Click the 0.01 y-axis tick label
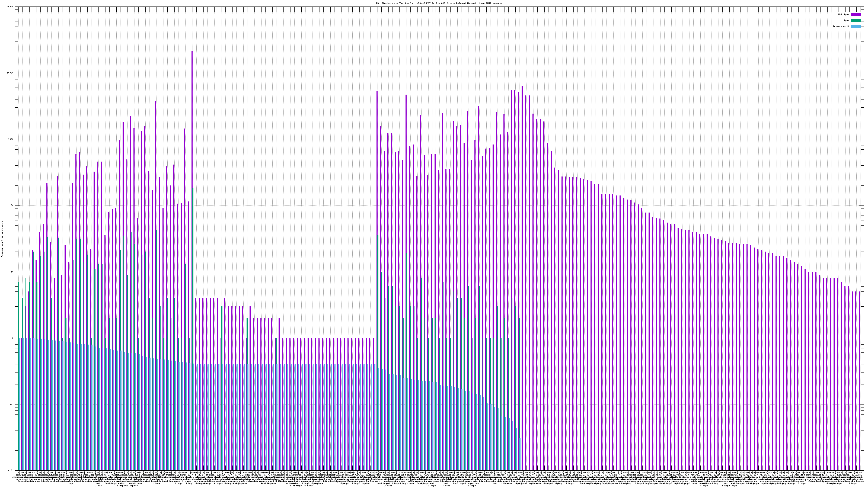This screenshot has width=868, height=488. [11, 470]
